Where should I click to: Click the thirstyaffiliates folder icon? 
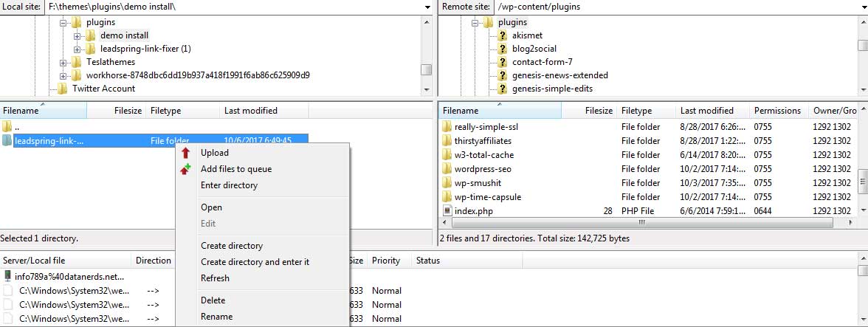pyautogui.click(x=447, y=140)
